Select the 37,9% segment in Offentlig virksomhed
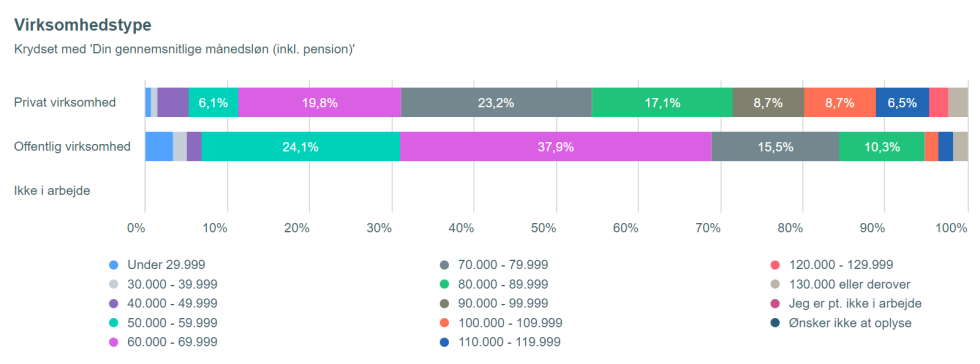The width and height of the screenshot is (980, 364). (x=556, y=147)
